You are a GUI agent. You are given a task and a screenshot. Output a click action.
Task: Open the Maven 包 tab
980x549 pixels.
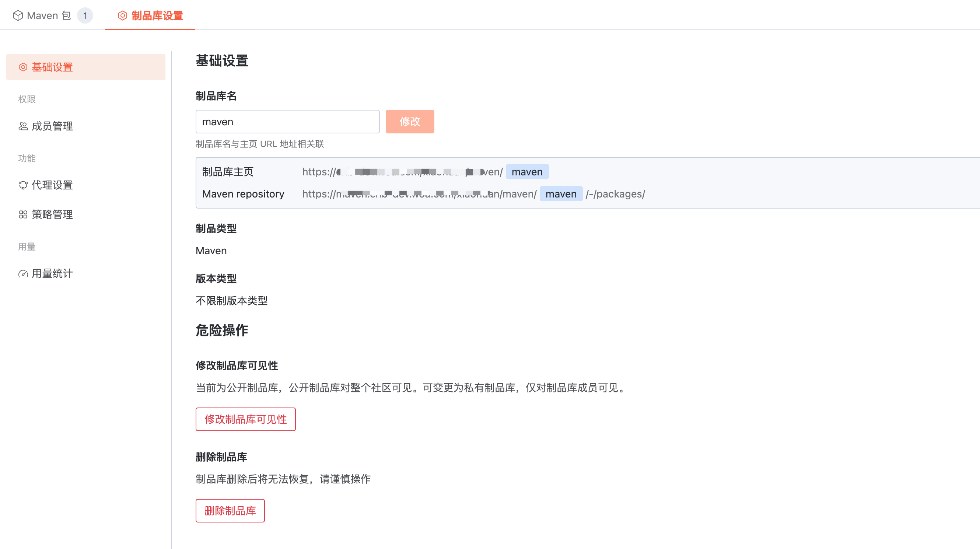click(x=49, y=15)
